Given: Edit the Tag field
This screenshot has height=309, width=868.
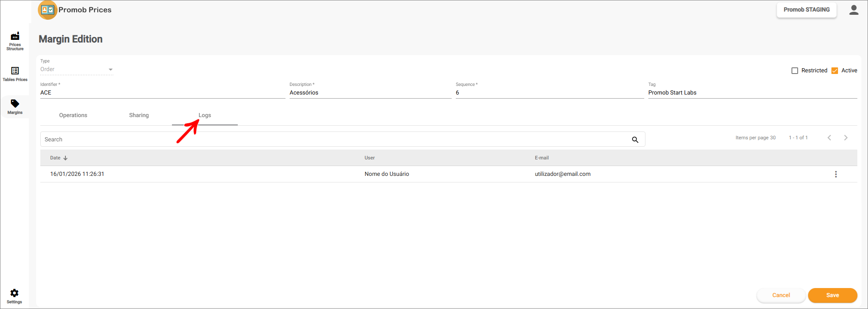Looking at the screenshot, I should pyautogui.click(x=753, y=93).
